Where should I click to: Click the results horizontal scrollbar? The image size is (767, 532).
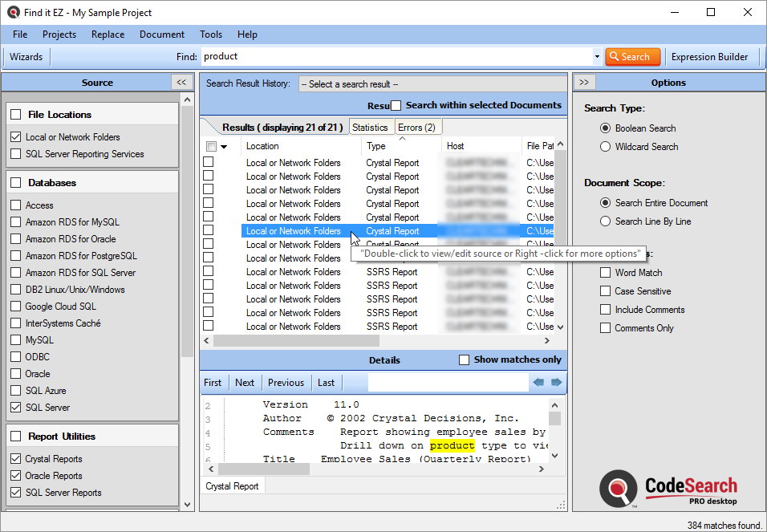point(296,340)
